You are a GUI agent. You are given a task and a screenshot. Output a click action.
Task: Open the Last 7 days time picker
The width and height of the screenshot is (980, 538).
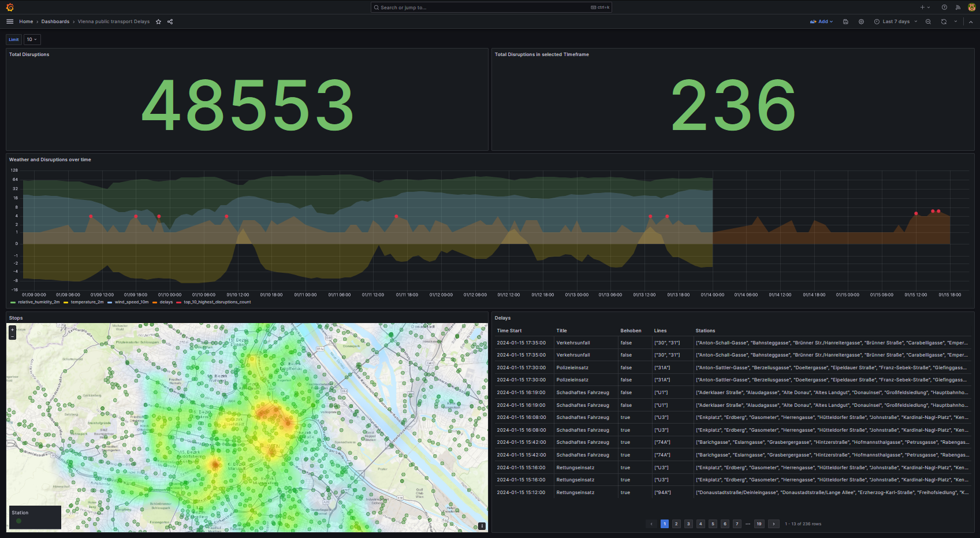896,21
